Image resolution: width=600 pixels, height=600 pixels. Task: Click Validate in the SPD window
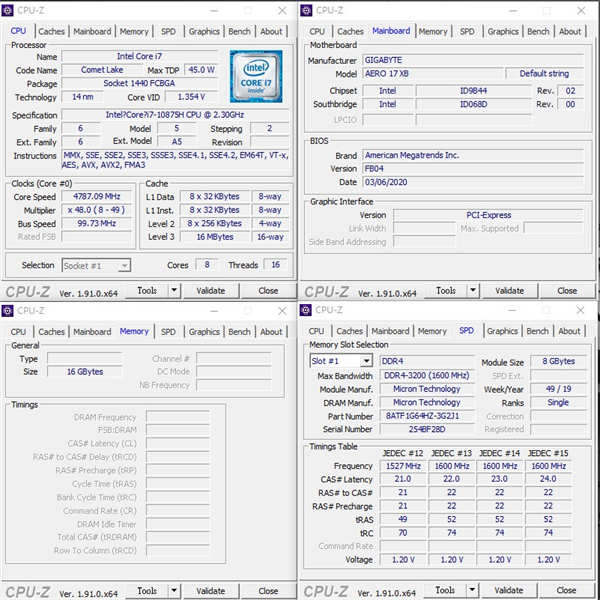509,590
